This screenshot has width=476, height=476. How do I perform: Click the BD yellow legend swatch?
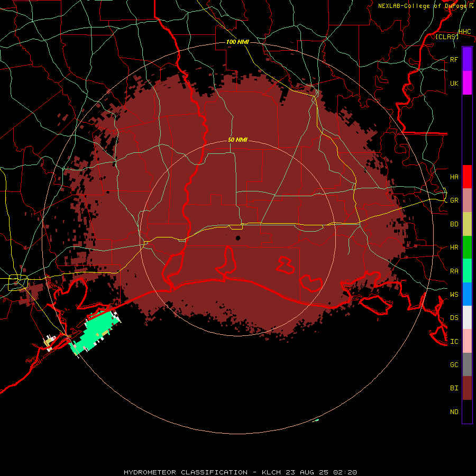click(x=467, y=224)
